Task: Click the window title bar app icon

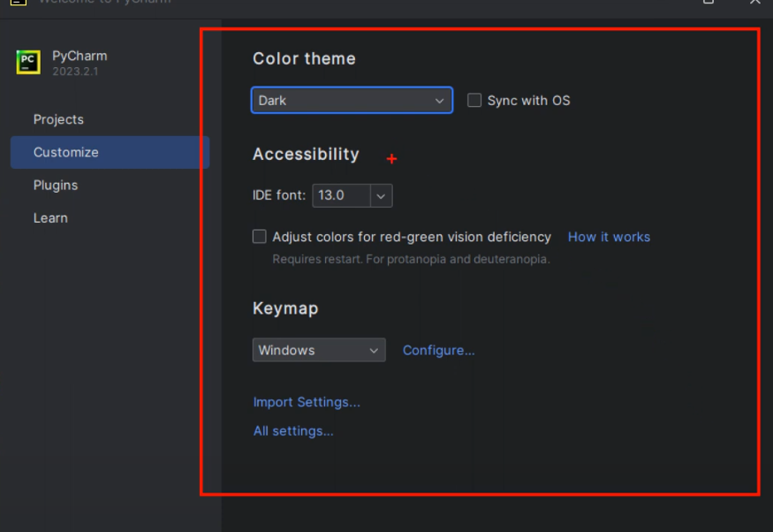Action: (19, 2)
